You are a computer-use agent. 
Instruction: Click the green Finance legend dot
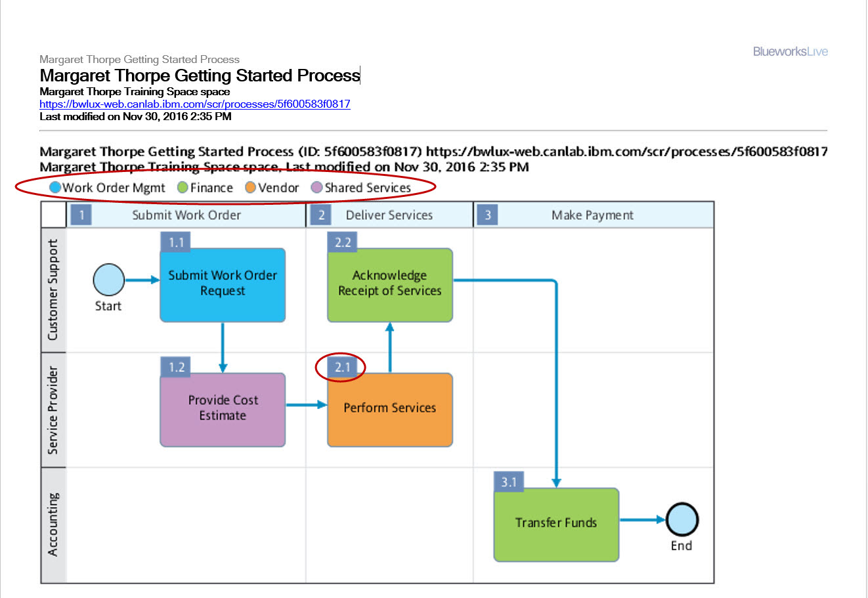[183, 187]
